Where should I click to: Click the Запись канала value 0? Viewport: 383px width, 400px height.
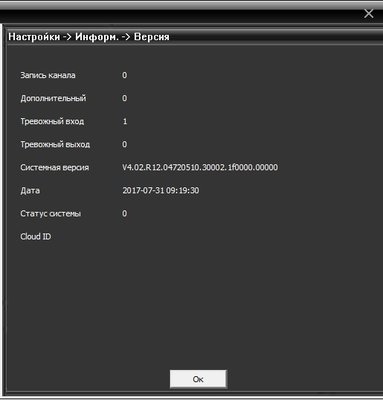pos(124,75)
